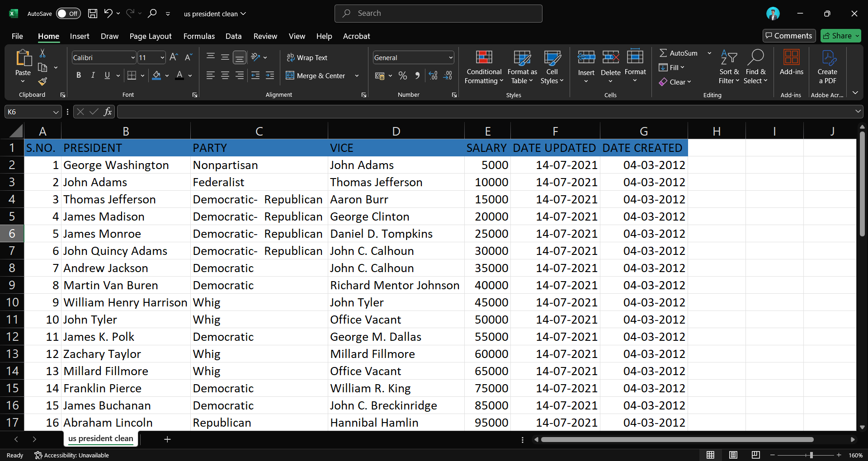The height and width of the screenshot is (461, 868).
Task: Click the Percent Style icon
Action: [x=403, y=76]
